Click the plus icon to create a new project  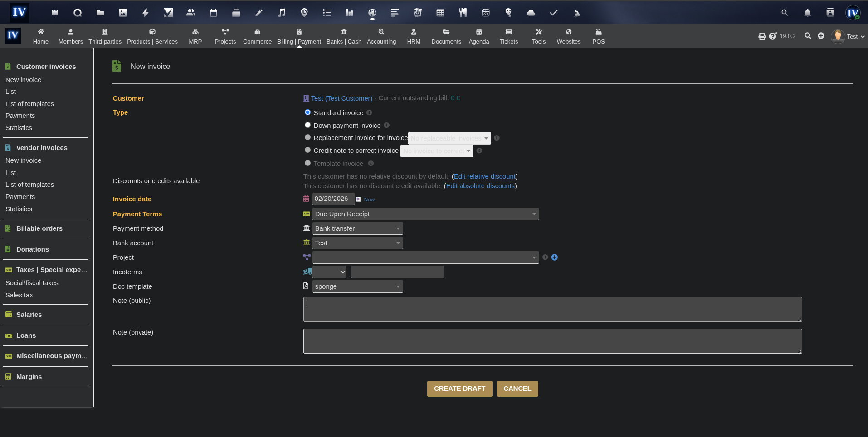coord(555,257)
